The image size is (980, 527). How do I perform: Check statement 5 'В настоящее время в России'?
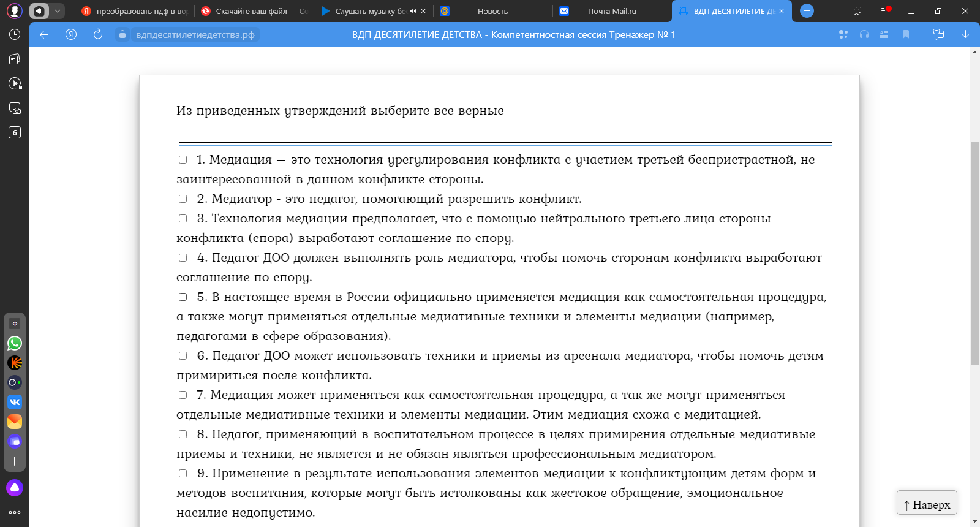183,297
